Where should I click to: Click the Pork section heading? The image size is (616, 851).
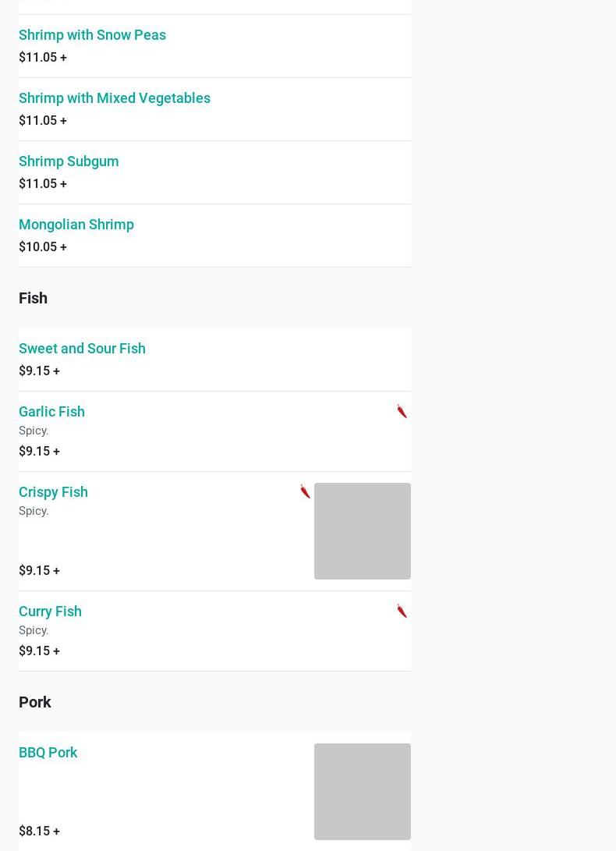pyautogui.click(x=35, y=702)
